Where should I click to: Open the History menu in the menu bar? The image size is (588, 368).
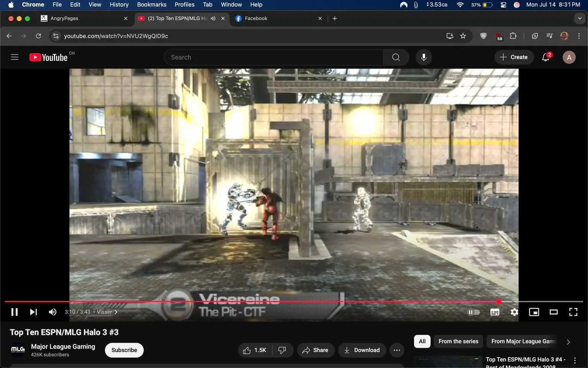pos(119,5)
